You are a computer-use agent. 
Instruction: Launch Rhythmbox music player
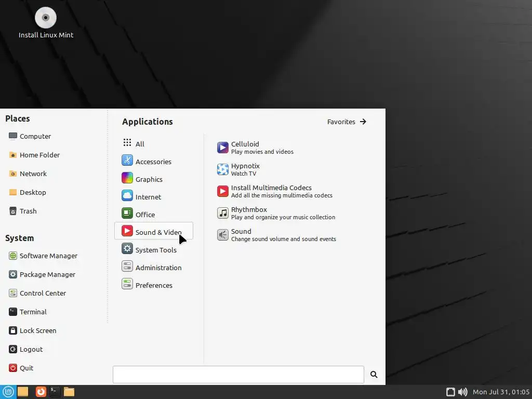coord(276,212)
